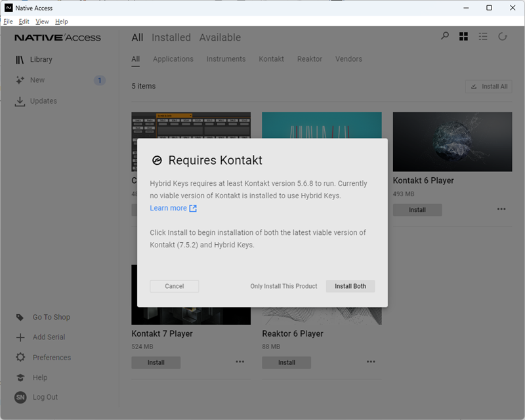Click Go To Shop label

(x=52, y=317)
